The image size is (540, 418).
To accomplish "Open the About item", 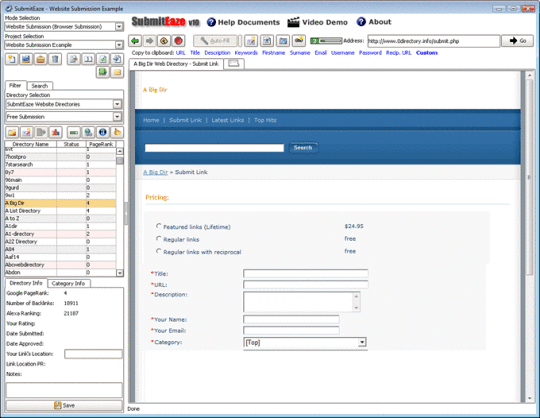I will click(x=374, y=22).
